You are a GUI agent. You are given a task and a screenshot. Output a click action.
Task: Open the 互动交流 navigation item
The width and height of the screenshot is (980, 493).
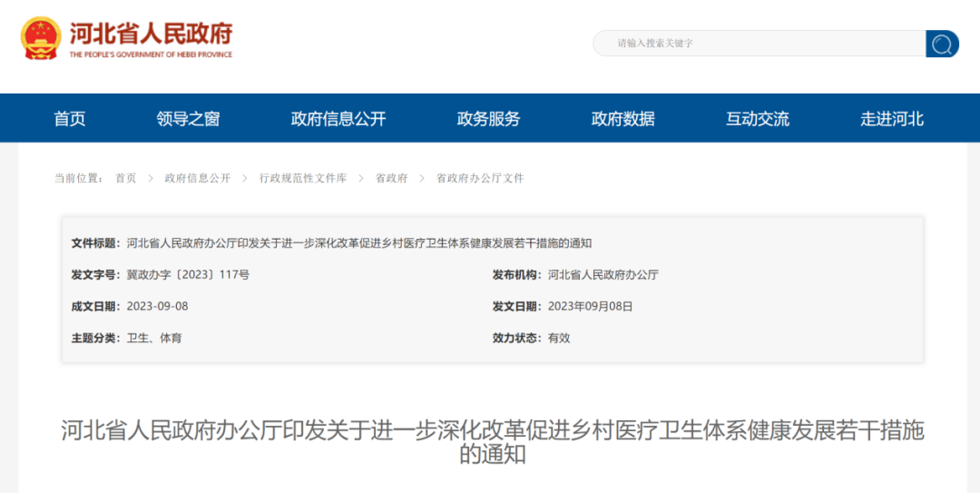point(758,119)
